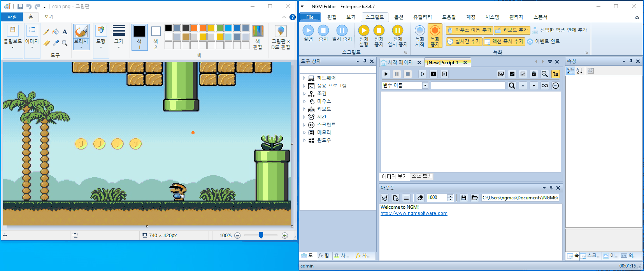This screenshot has width=644, height=271.
Task: Open the 옵션 ribbon tab in NGM
Action: tap(399, 17)
